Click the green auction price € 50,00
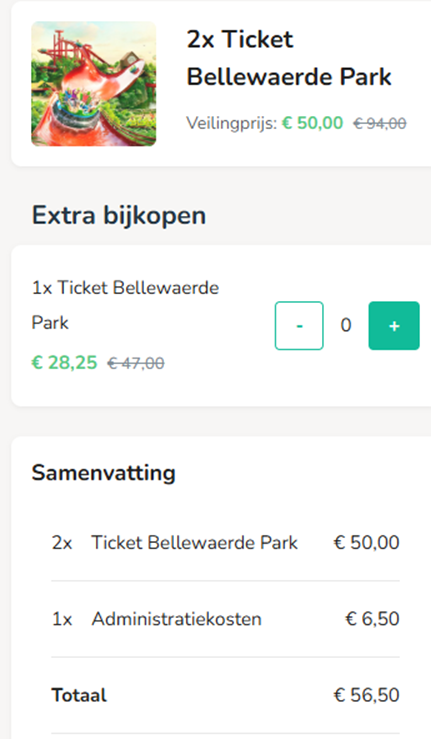 312,123
